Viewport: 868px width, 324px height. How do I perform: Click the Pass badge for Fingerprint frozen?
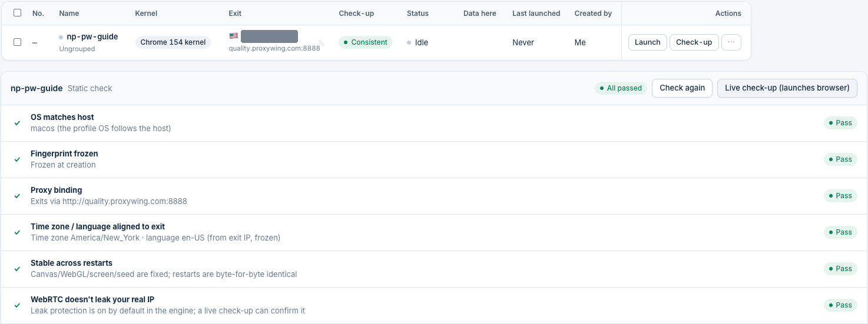(840, 159)
